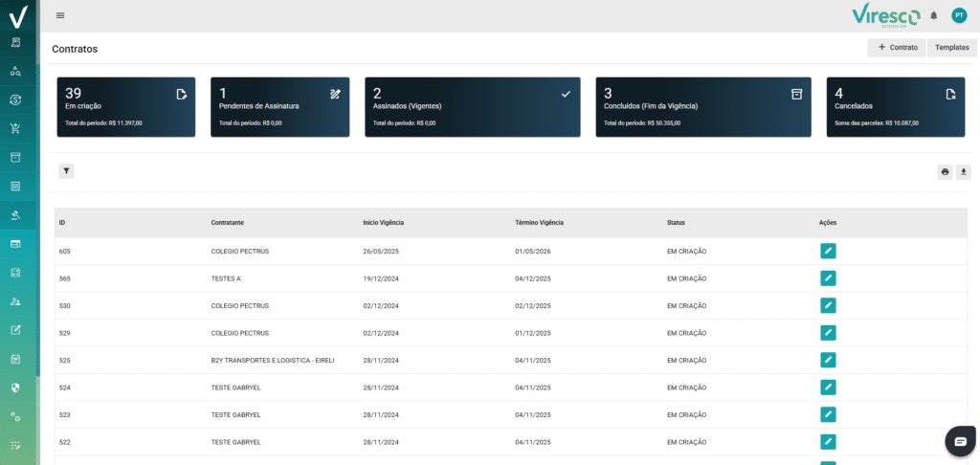Select the Em criação summary card

pyautogui.click(x=125, y=107)
